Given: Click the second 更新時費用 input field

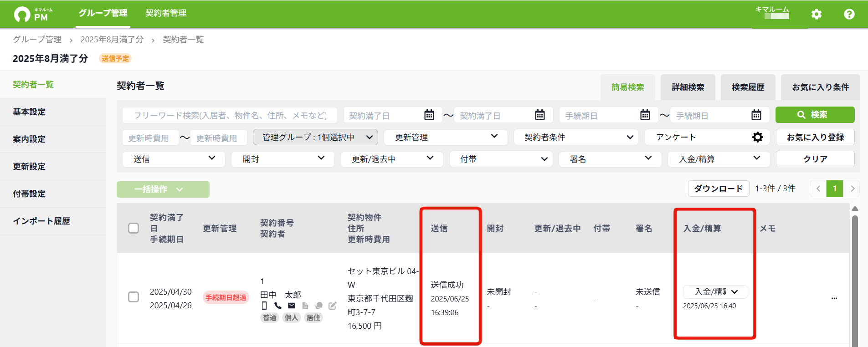Looking at the screenshot, I should tap(219, 138).
